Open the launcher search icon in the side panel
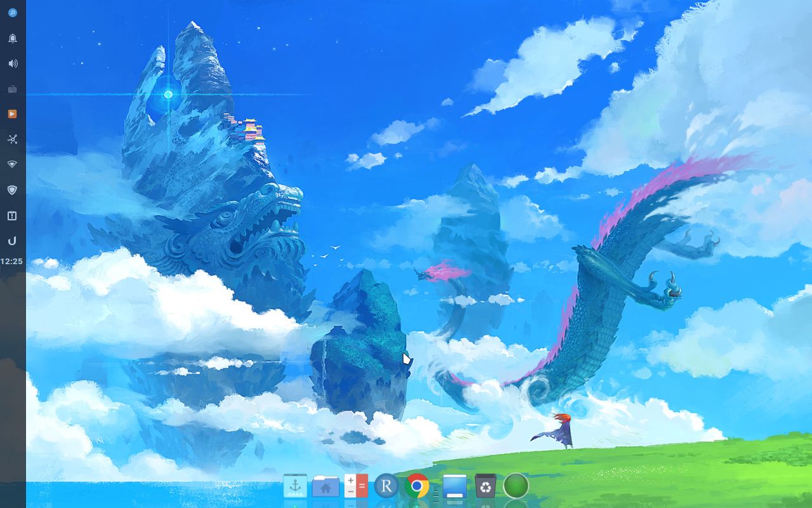Image resolution: width=812 pixels, height=508 pixels. tap(13, 13)
